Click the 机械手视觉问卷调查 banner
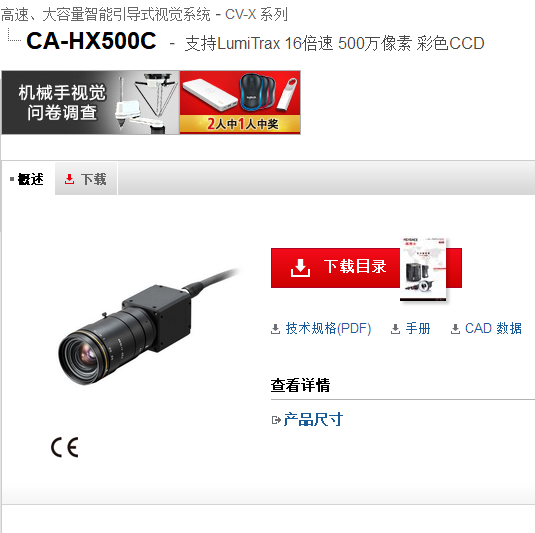 pyautogui.click(x=91, y=102)
